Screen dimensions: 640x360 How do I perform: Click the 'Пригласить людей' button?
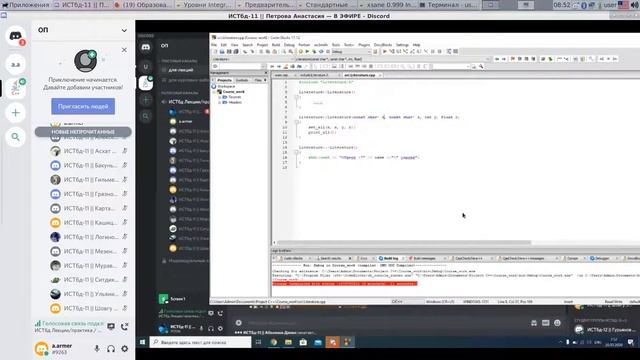tap(83, 107)
